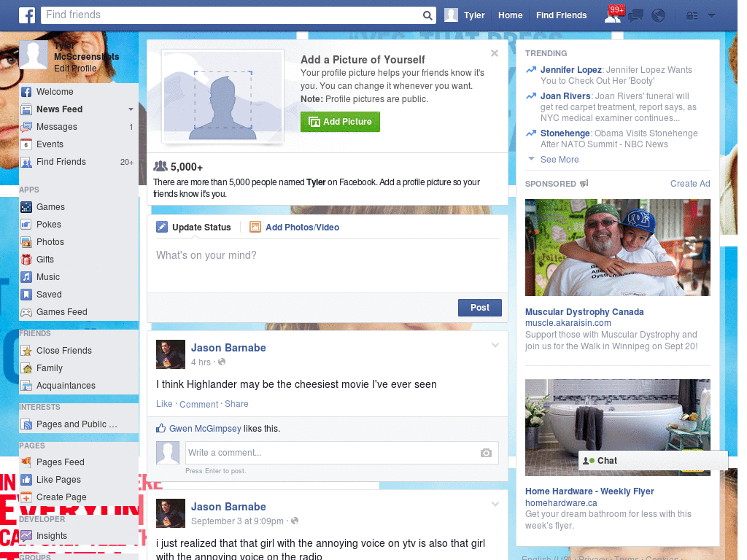The height and width of the screenshot is (560, 747).
Task: Open the Stonehenge trending topic
Action: point(565,133)
